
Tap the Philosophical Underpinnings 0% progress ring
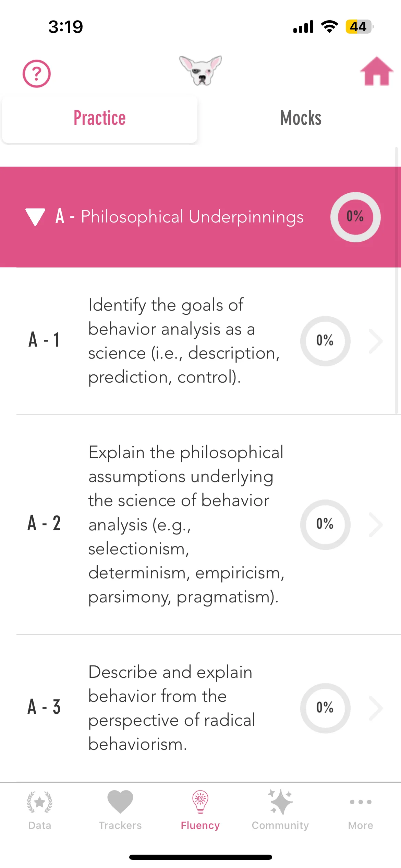coord(355,217)
